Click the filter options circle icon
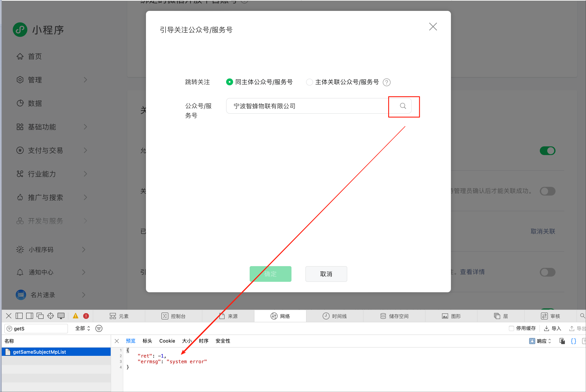The image size is (586, 392). pos(99,328)
